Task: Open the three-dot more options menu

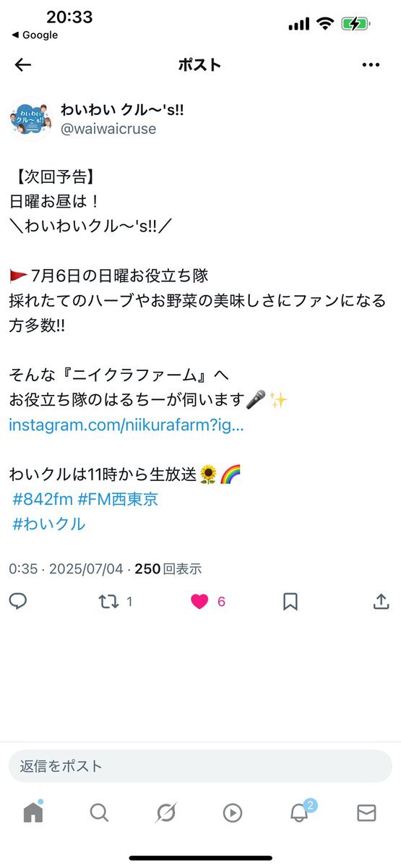Action: pyautogui.click(x=371, y=65)
